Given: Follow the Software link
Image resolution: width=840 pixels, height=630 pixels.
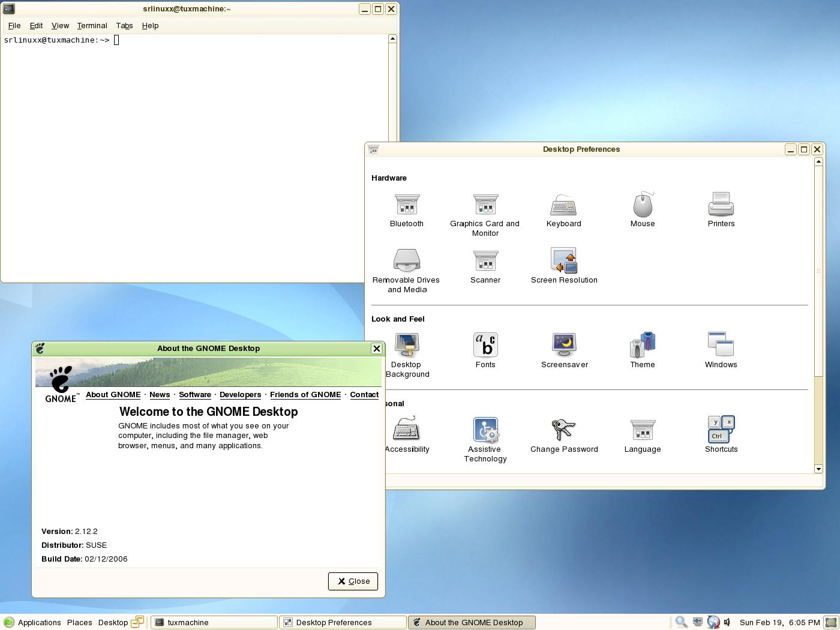Looking at the screenshot, I should [195, 395].
